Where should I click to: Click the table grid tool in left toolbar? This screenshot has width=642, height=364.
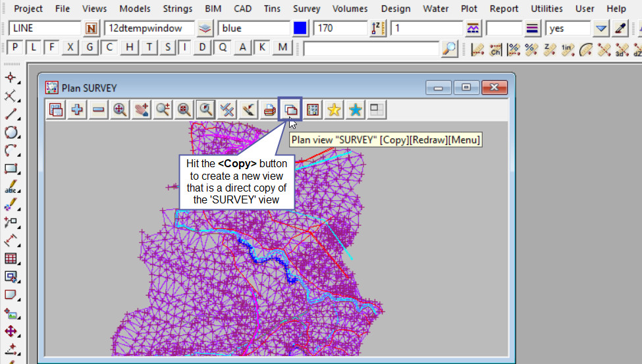11,258
